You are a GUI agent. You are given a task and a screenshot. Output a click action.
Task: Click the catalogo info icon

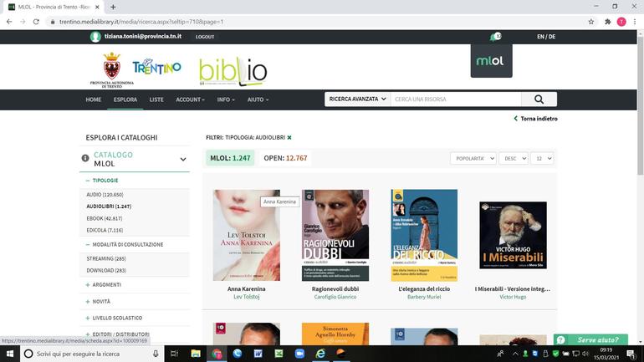tap(85, 158)
